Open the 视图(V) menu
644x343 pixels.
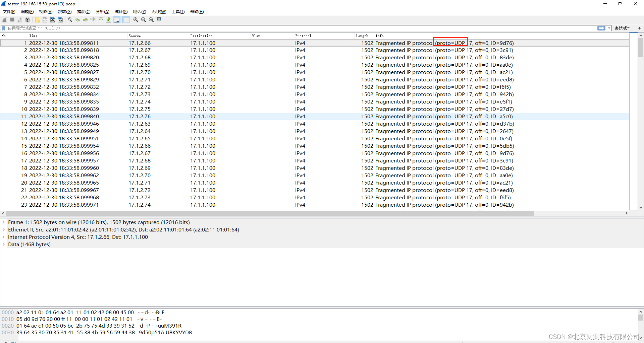46,12
